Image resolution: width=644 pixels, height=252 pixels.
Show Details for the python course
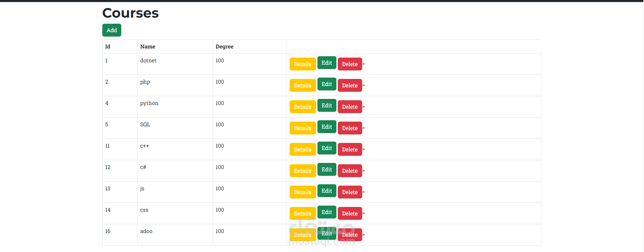coord(303,107)
